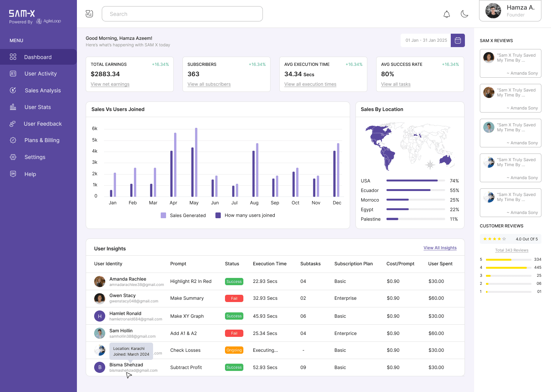This screenshot has width=551, height=392.
Task: Click the 01 Jan - 31 Jan 2025 date range
Action: click(426, 40)
